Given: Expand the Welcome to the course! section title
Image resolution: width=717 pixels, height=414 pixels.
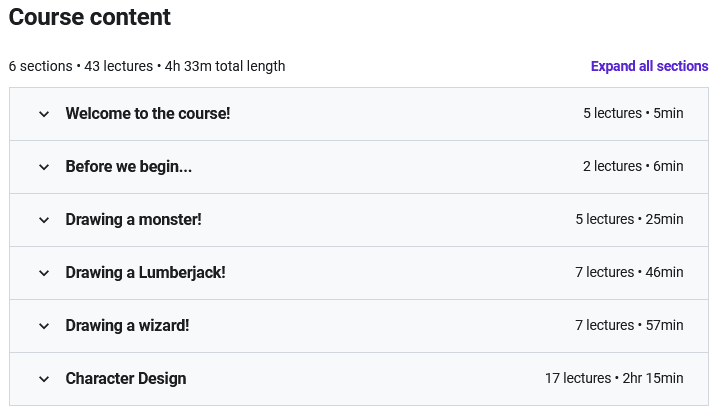Looking at the screenshot, I should (x=148, y=114).
